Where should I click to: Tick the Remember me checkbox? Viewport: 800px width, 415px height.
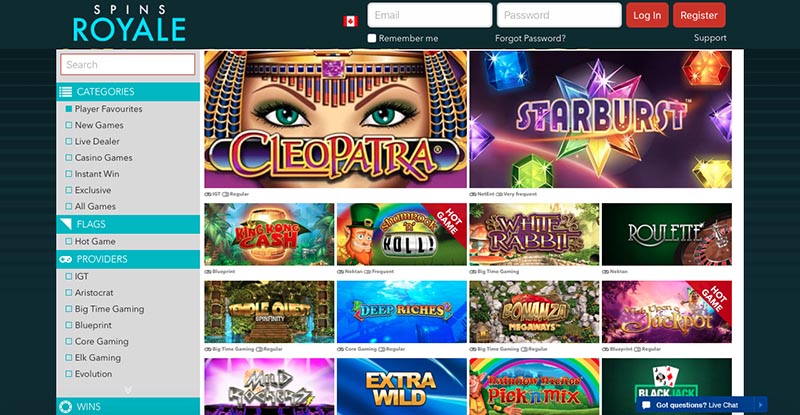coord(372,38)
